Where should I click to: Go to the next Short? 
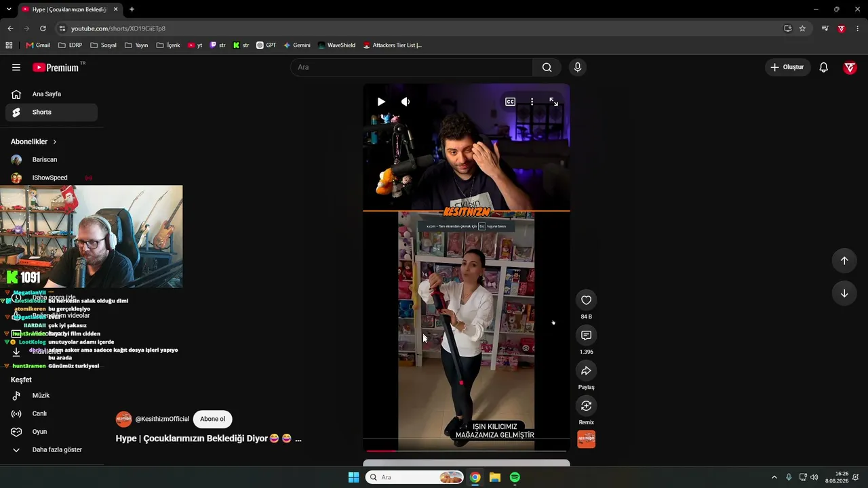point(844,293)
